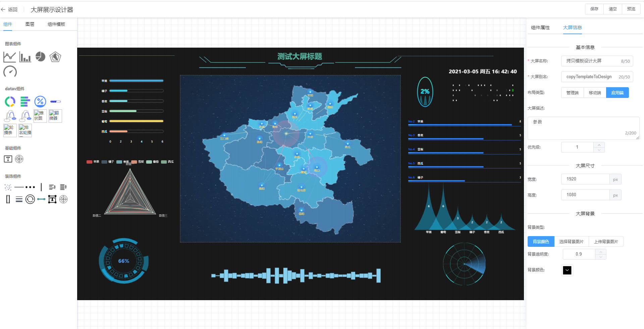Screen dimensions: 644x329
Task: Edit the 大屏描述 text area
Action: pos(584,128)
